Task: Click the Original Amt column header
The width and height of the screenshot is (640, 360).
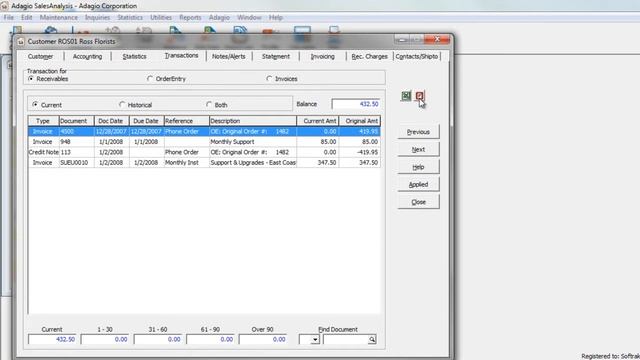Action: pyautogui.click(x=360, y=121)
